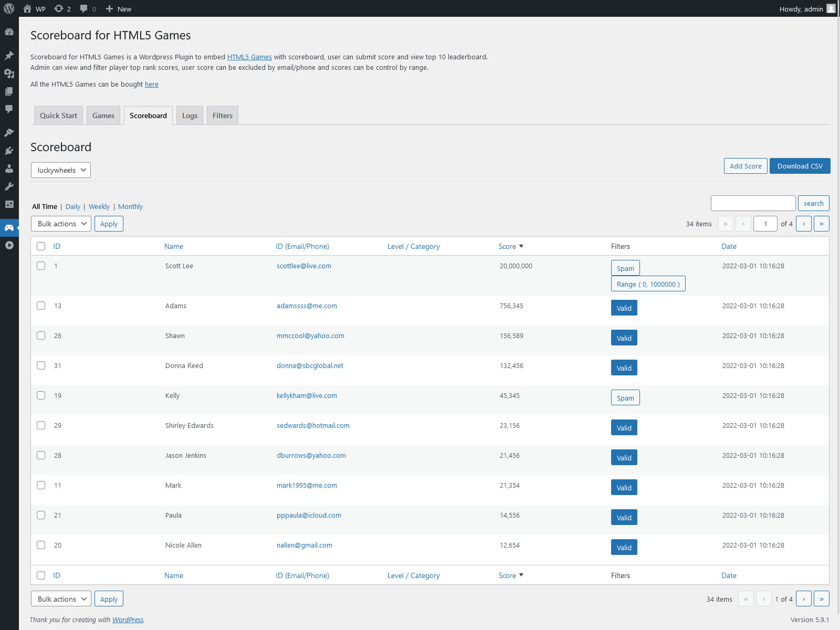Open Media library sidebar icon
Viewport: 840px width, 630px height.
pos(9,73)
